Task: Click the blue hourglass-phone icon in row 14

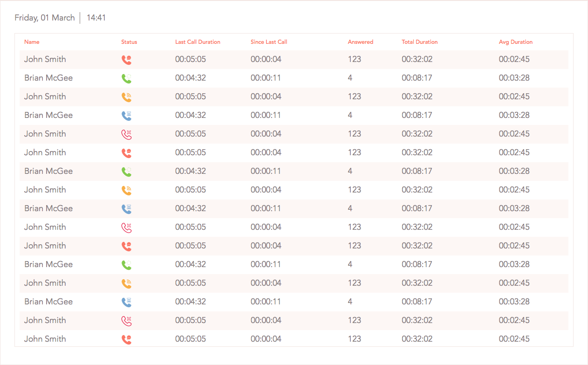Action: click(126, 302)
